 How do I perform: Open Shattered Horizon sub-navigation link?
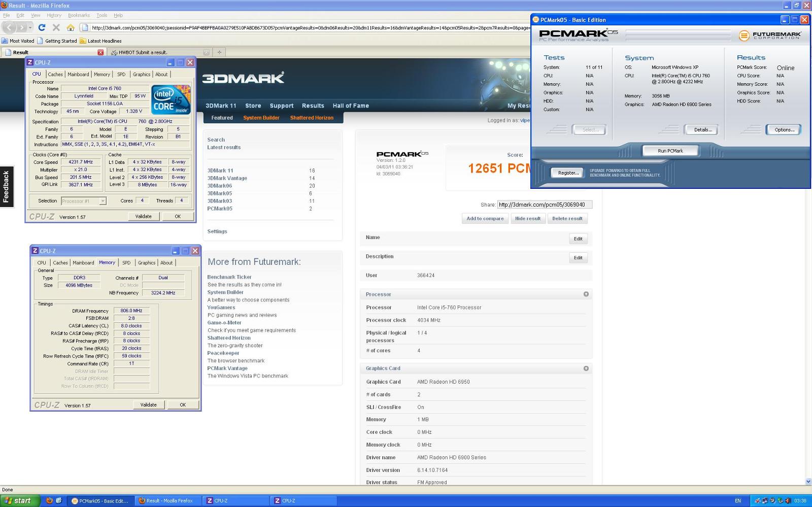click(x=312, y=118)
